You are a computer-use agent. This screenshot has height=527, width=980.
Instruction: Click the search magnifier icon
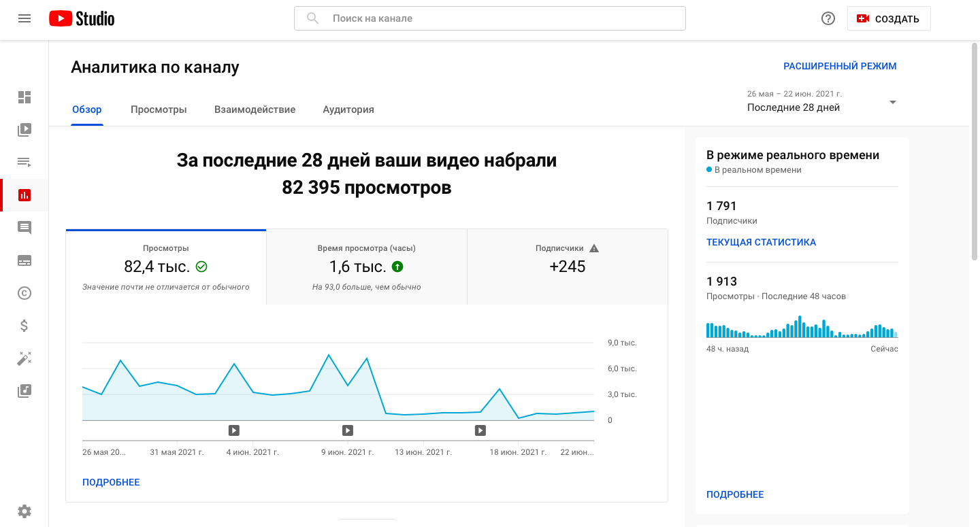tap(313, 18)
